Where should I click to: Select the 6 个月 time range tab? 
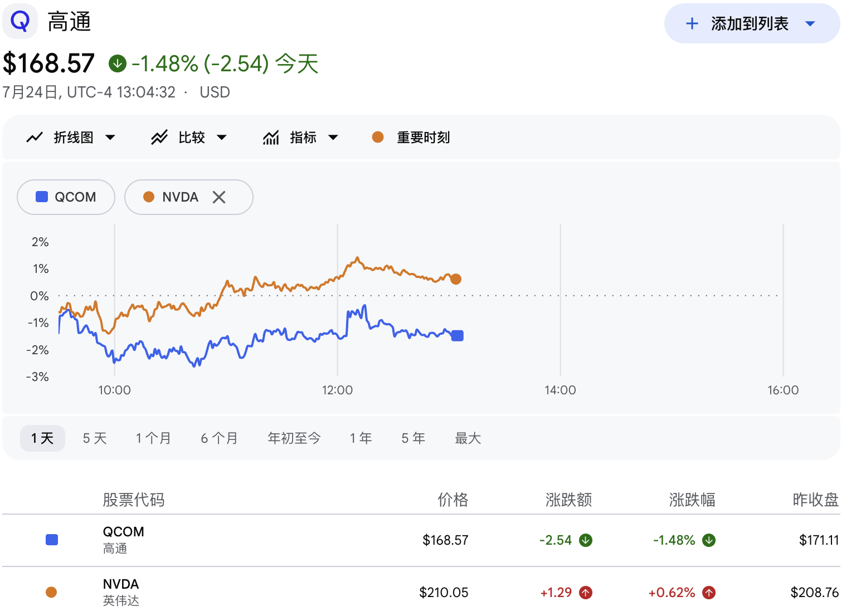219,438
